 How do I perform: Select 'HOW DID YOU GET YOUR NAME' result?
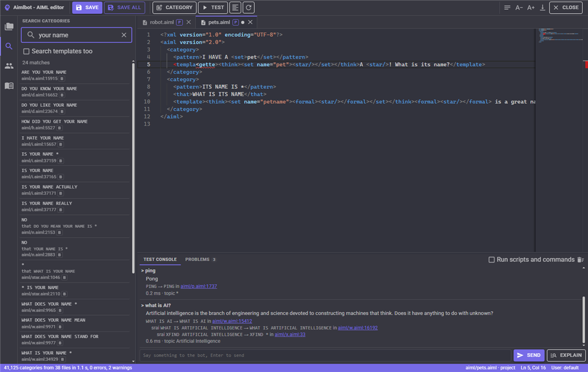[75, 125]
